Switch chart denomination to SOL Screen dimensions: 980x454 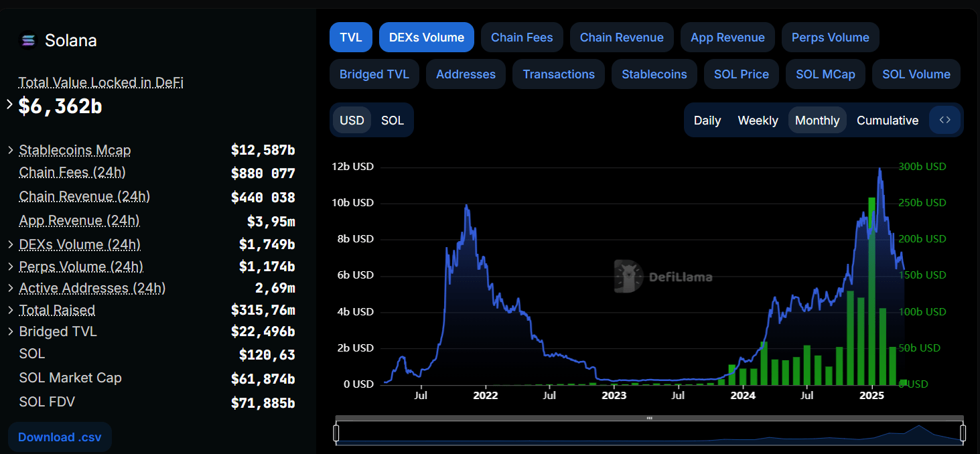click(x=393, y=121)
